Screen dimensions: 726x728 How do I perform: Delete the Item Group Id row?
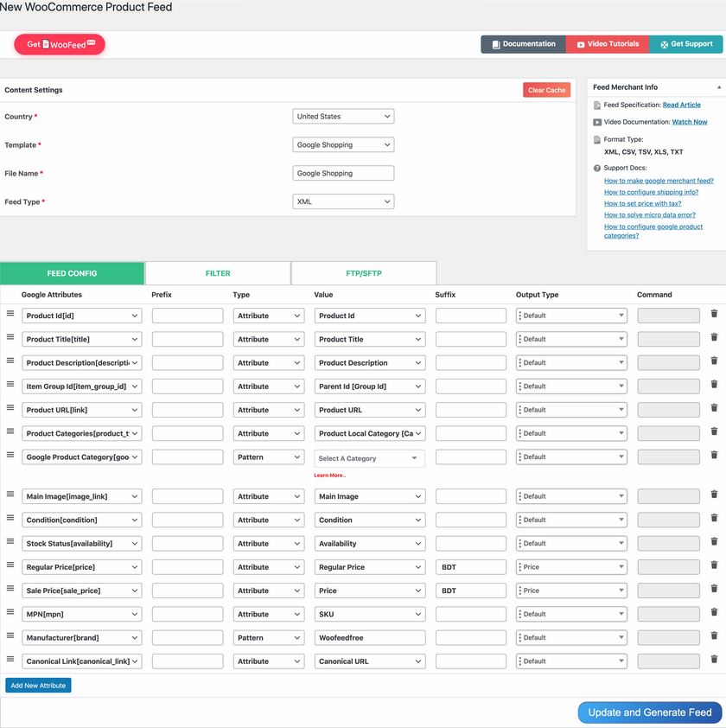(x=714, y=385)
